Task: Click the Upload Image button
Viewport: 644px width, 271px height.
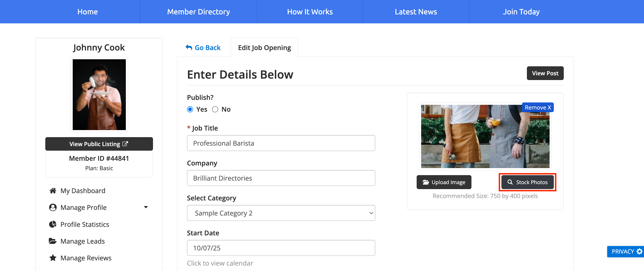Action: coord(444,182)
